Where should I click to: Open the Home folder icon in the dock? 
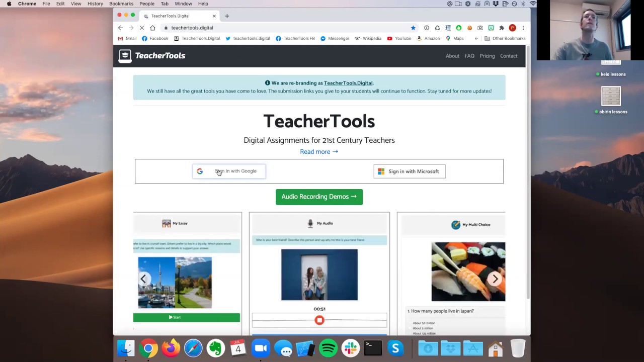click(x=495, y=348)
